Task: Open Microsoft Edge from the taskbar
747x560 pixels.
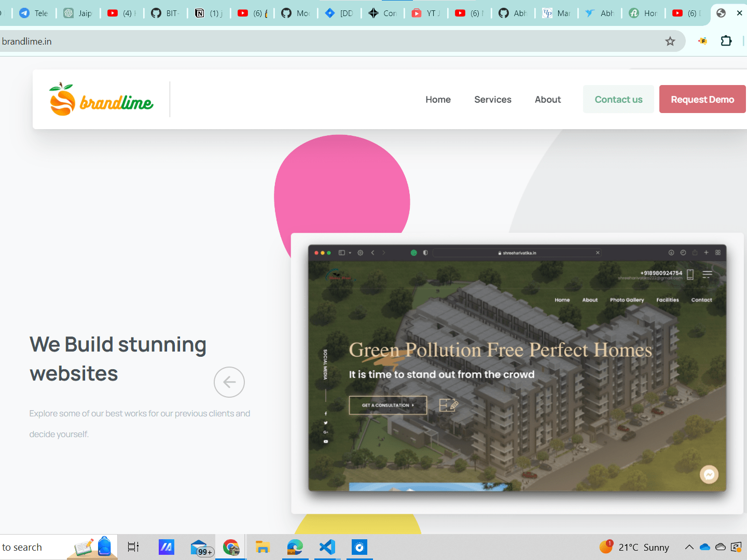Action: (295, 547)
